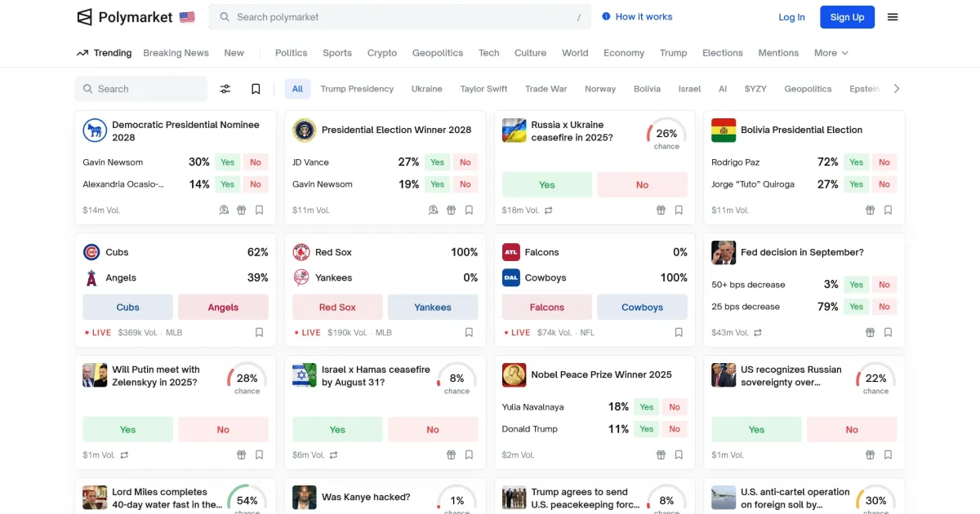980x514 pixels.
Task: Switch to the Crypto category
Action: (382, 53)
